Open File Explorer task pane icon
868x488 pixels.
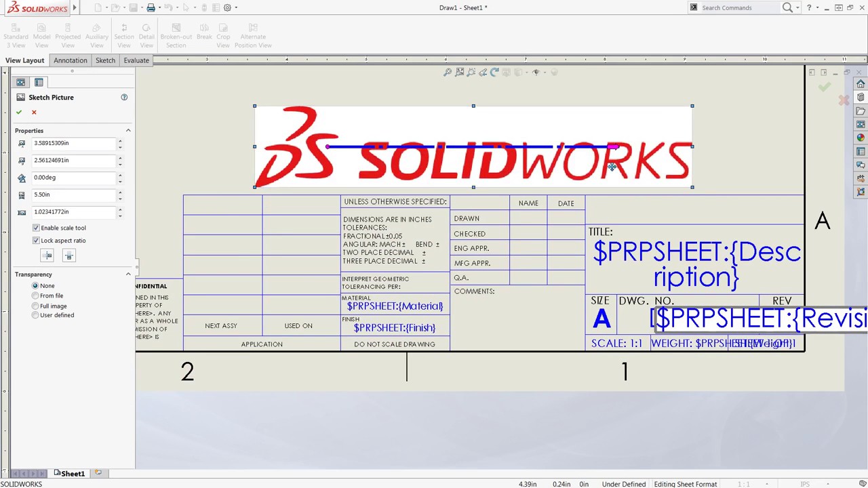tap(861, 111)
